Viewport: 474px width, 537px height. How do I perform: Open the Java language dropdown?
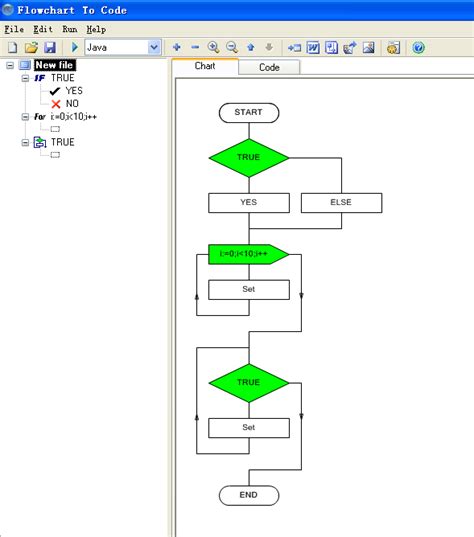coord(154,47)
